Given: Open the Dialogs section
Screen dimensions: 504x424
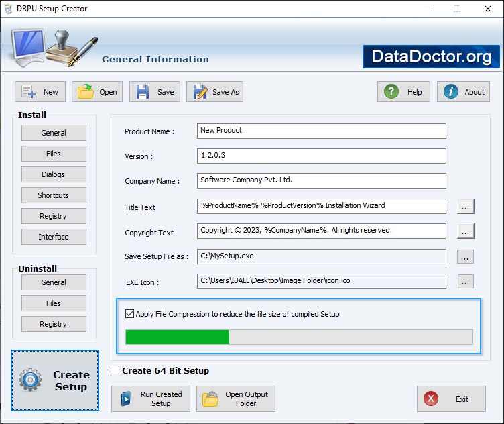Looking at the screenshot, I should 54,174.
